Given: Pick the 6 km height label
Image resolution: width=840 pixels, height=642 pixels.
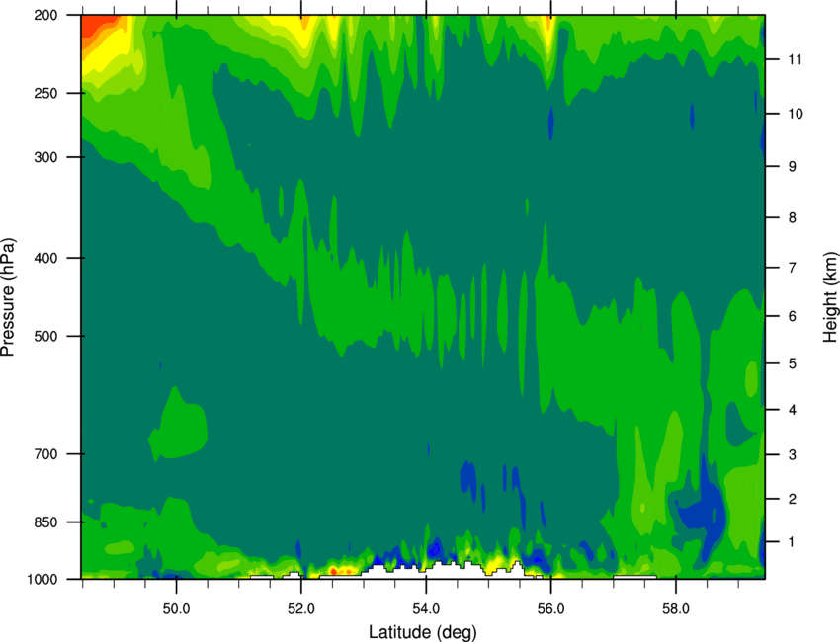Looking at the screenshot, I should (x=793, y=316).
